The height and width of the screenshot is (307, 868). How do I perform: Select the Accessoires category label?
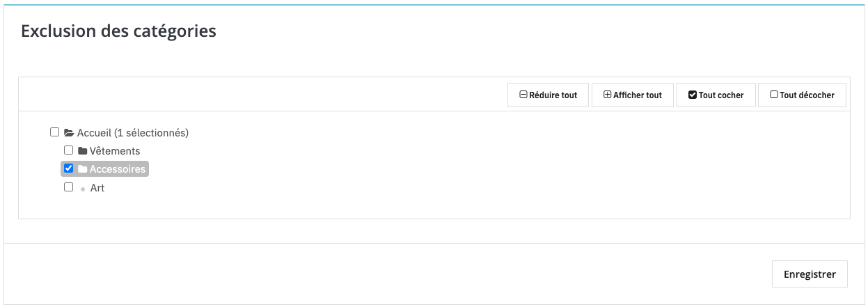(118, 169)
